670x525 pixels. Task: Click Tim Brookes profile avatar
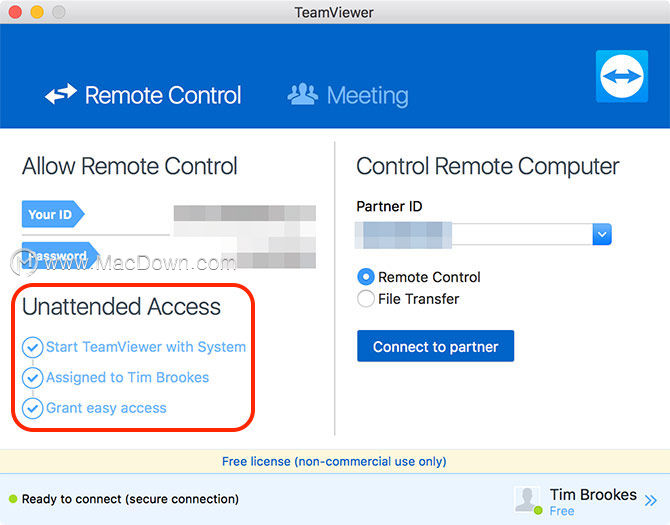click(527, 500)
